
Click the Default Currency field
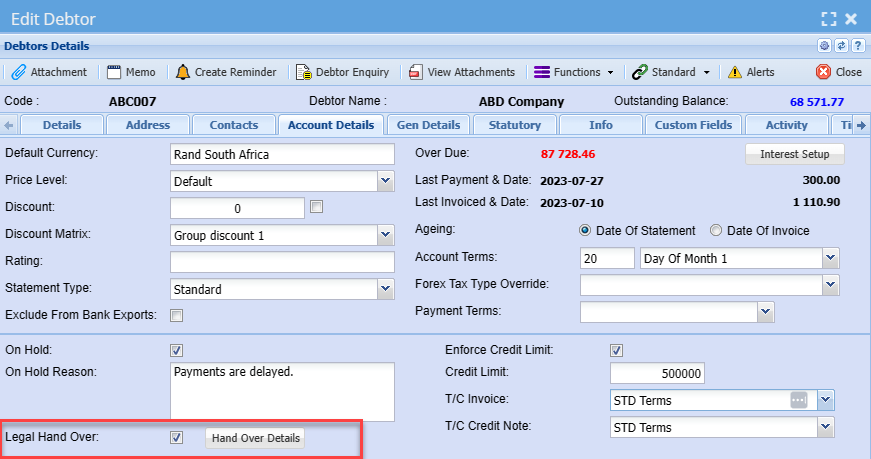click(282, 154)
